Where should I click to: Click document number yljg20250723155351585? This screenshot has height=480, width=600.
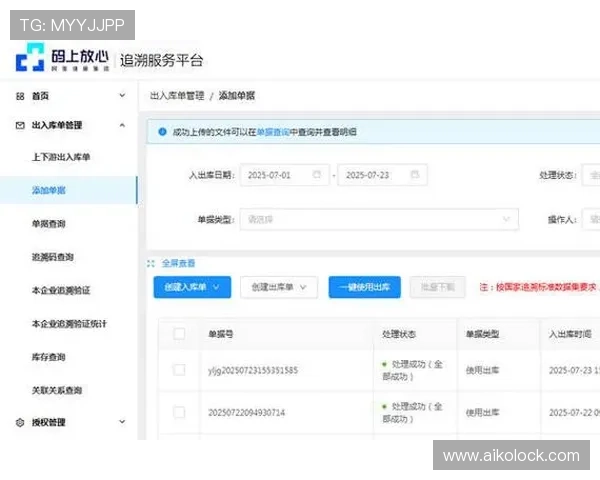253,371
